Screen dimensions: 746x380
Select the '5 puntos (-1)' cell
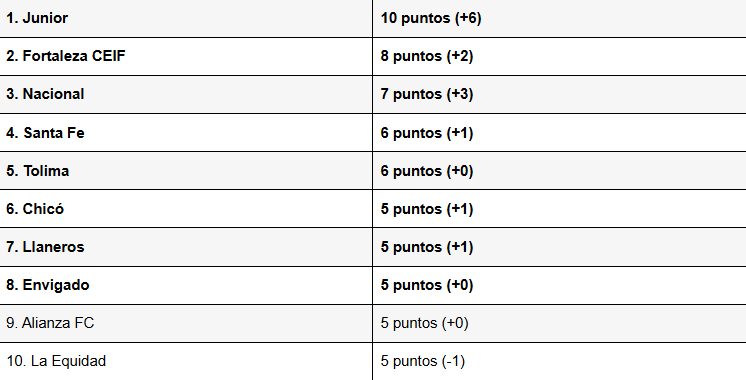pyautogui.click(x=560, y=361)
